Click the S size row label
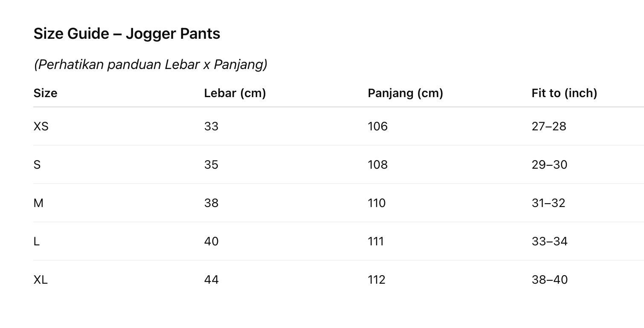 [x=37, y=165]
